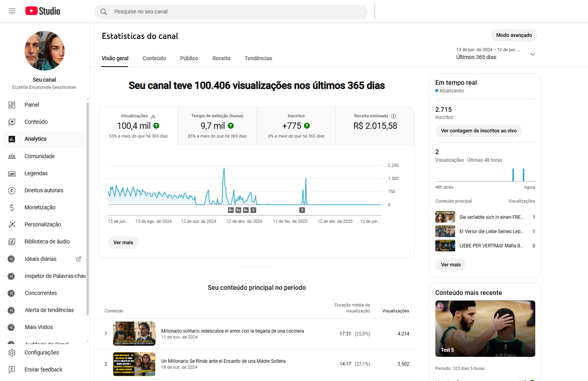The height and width of the screenshot is (381, 588).
Task: Click the Ideais diárias extension icon
Action: 11,259
